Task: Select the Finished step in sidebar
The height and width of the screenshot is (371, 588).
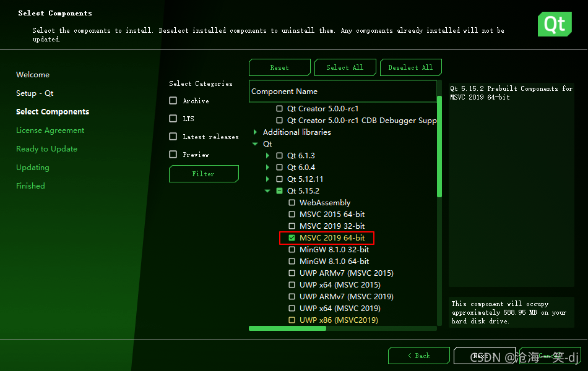Action: click(30, 186)
